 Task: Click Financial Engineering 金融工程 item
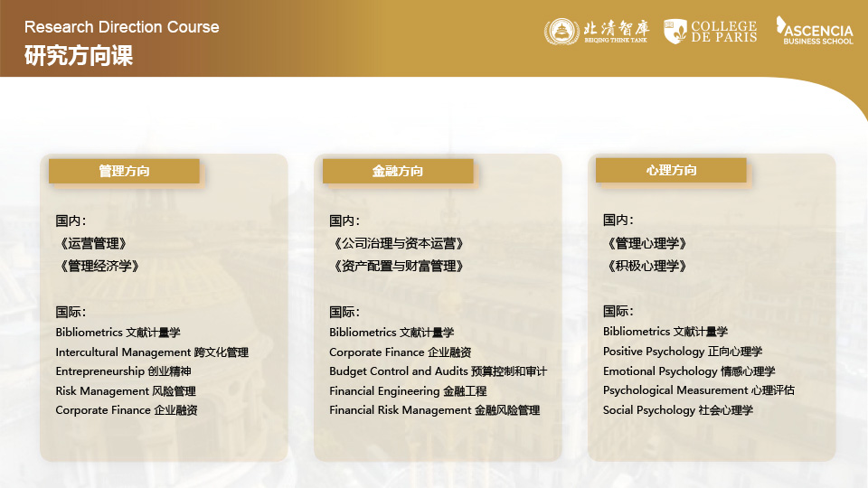pos(408,391)
